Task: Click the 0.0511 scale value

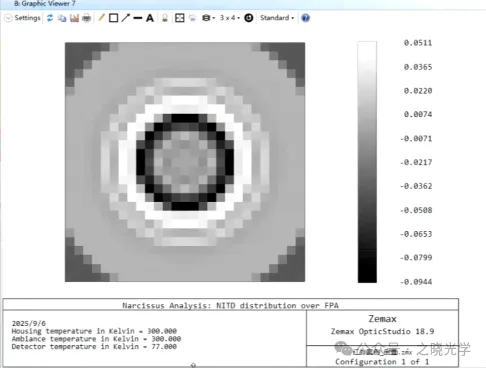Action: pyautogui.click(x=418, y=43)
